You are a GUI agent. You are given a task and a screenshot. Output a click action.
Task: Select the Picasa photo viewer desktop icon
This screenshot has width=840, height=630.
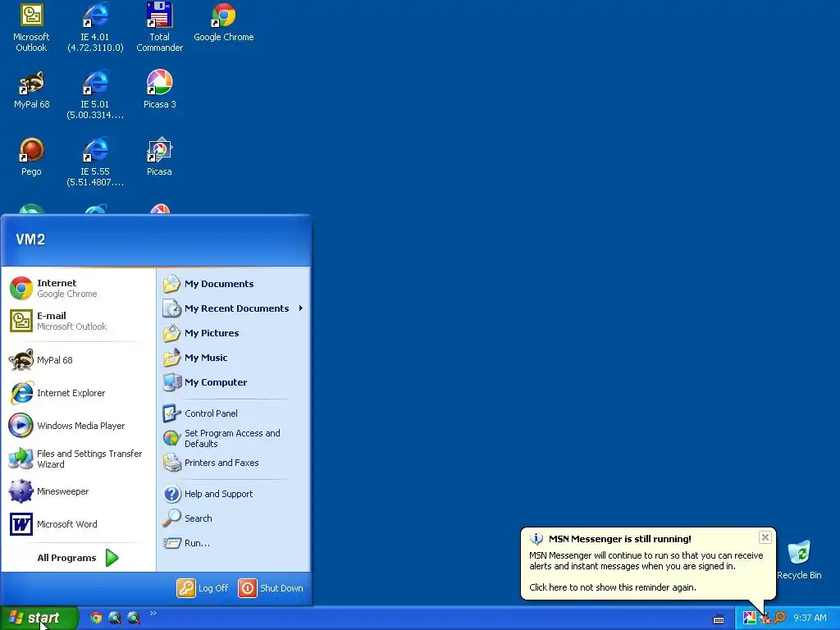[x=160, y=157]
